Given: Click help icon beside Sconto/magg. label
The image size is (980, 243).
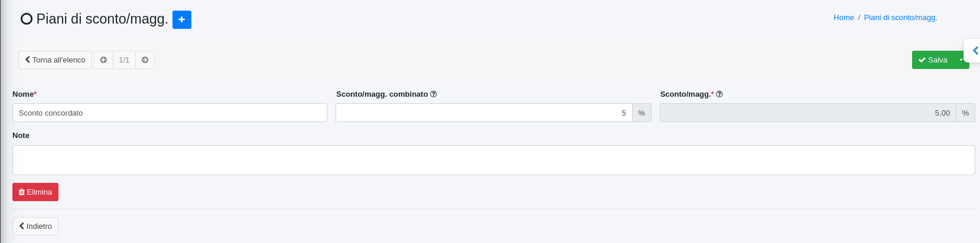Looking at the screenshot, I should coord(719,94).
